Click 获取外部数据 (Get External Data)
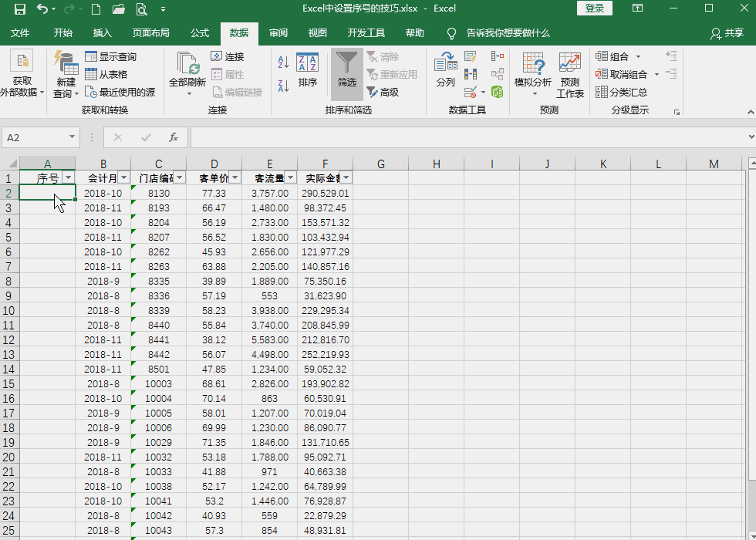This screenshot has height=540, width=756. pos(22,73)
